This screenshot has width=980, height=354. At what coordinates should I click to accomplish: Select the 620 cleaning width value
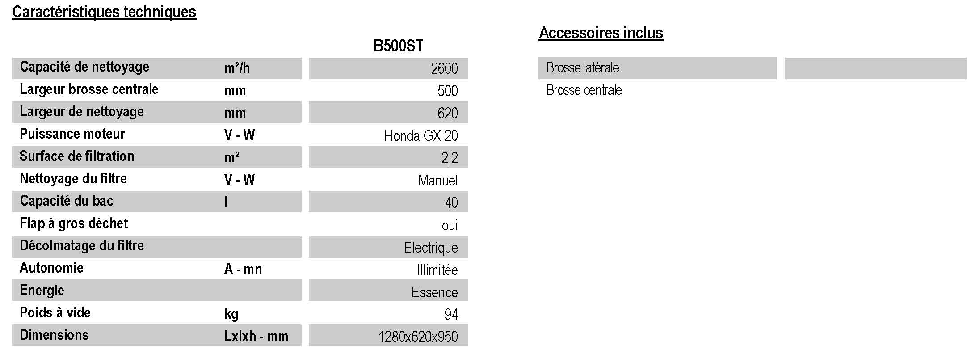(x=448, y=113)
